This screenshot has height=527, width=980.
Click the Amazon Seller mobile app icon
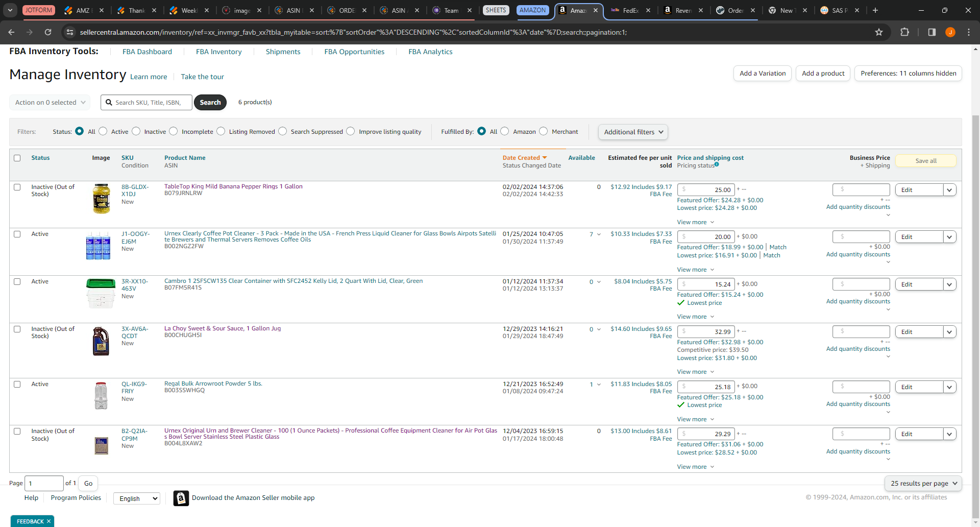pyautogui.click(x=181, y=498)
